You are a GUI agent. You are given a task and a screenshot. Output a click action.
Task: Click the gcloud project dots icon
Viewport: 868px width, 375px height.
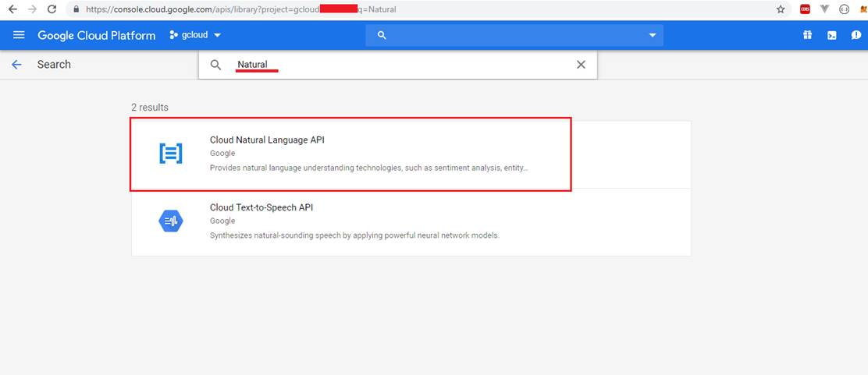[x=174, y=35]
